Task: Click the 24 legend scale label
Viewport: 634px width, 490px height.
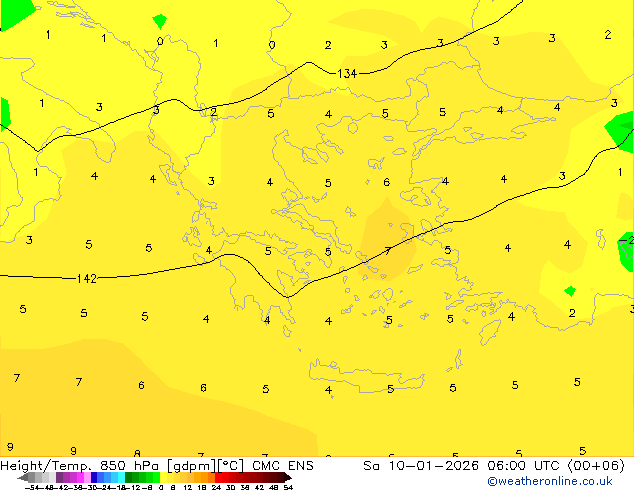Action: 216,487
